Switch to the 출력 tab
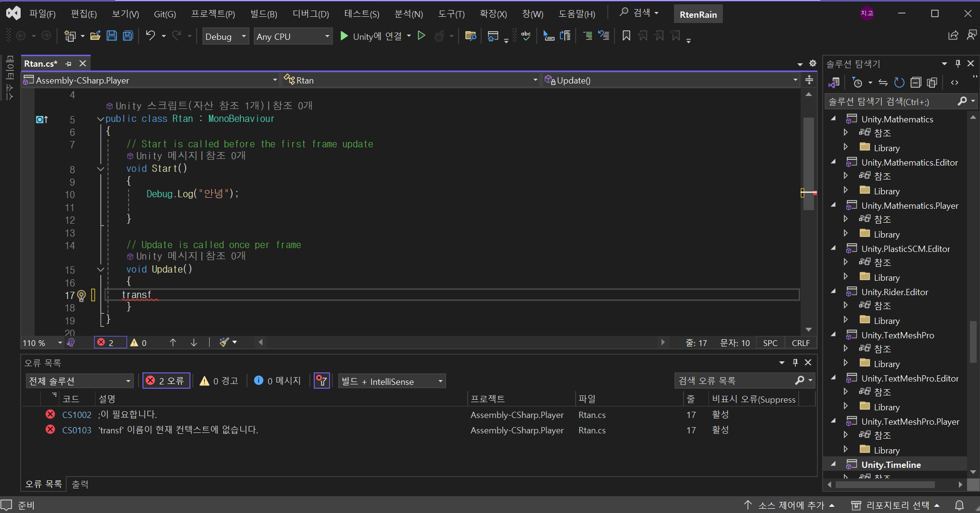This screenshot has width=980, height=513. coord(80,484)
